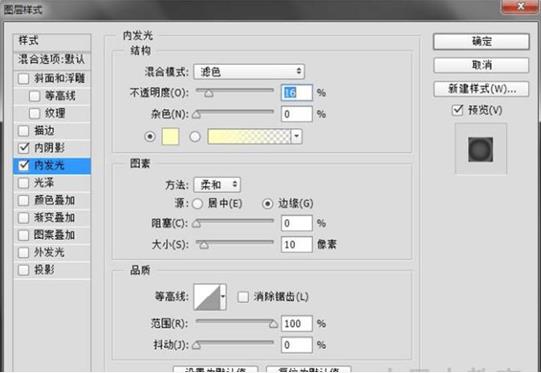541x373 pixels.
Task: Select the 居中(E) source radio button
Action: (197, 204)
